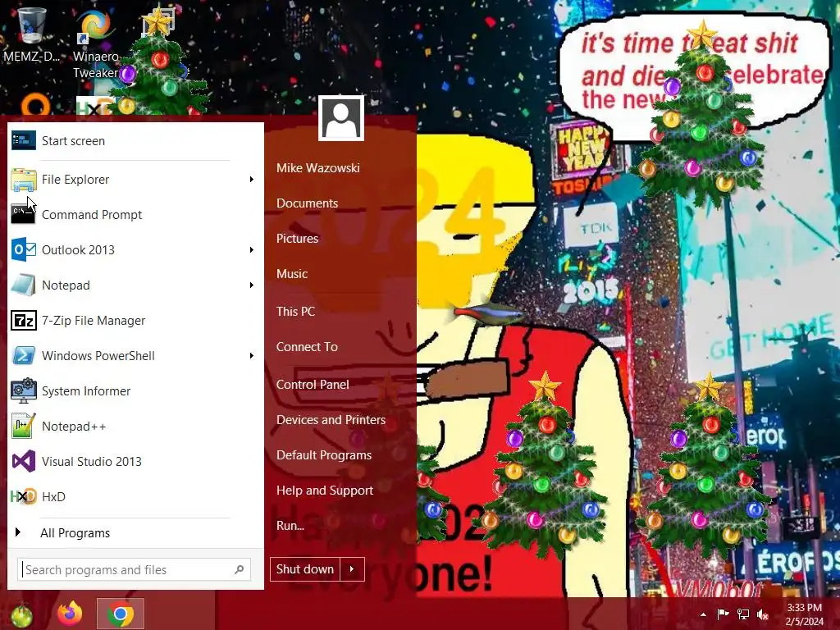840x630 pixels.
Task: Click the File Explorer folder icon
Action: pos(24,180)
